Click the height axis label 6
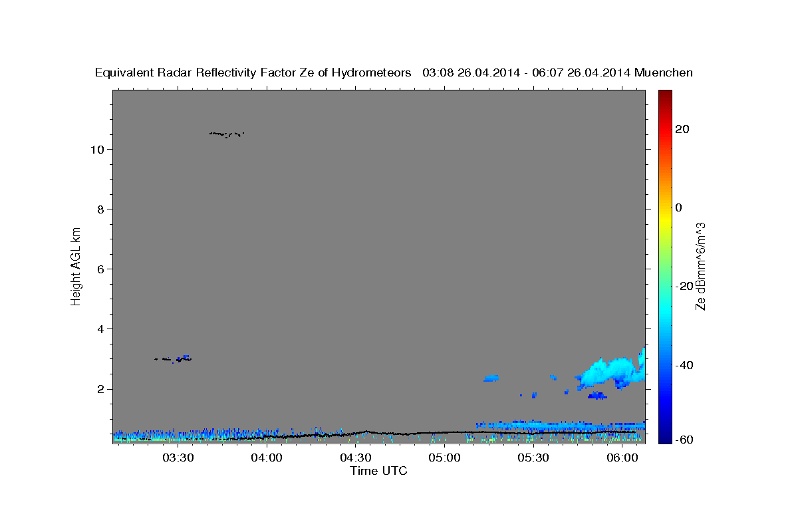This screenshot has width=798, height=532. 100,269
